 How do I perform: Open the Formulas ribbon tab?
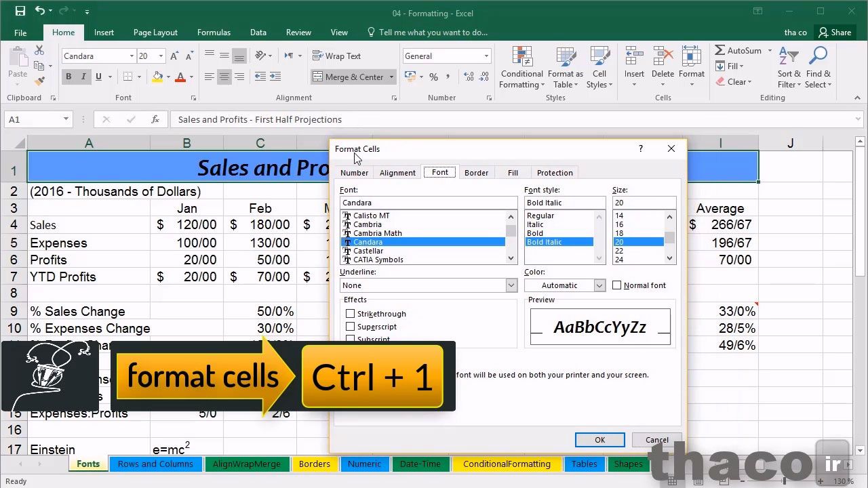tap(214, 33)
